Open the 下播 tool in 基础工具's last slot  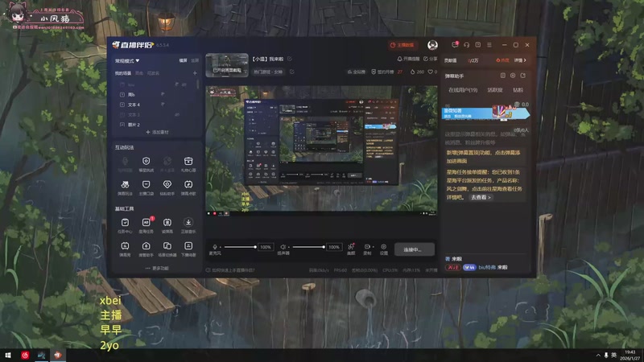click(x=188, y=246)
